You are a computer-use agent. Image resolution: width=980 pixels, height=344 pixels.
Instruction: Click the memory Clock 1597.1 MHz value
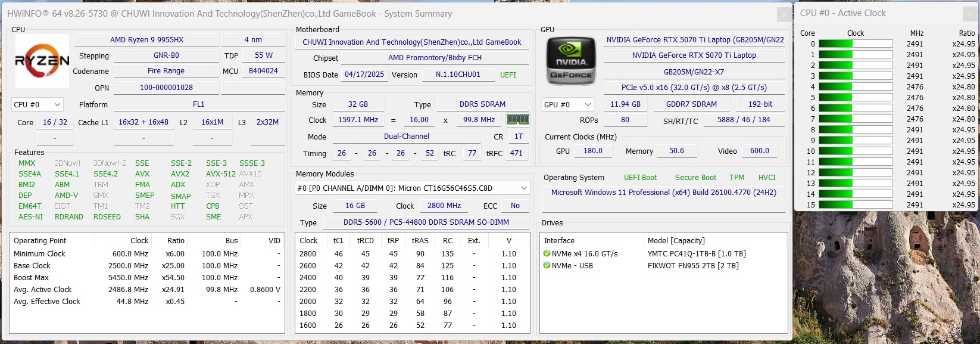point(358,120)
